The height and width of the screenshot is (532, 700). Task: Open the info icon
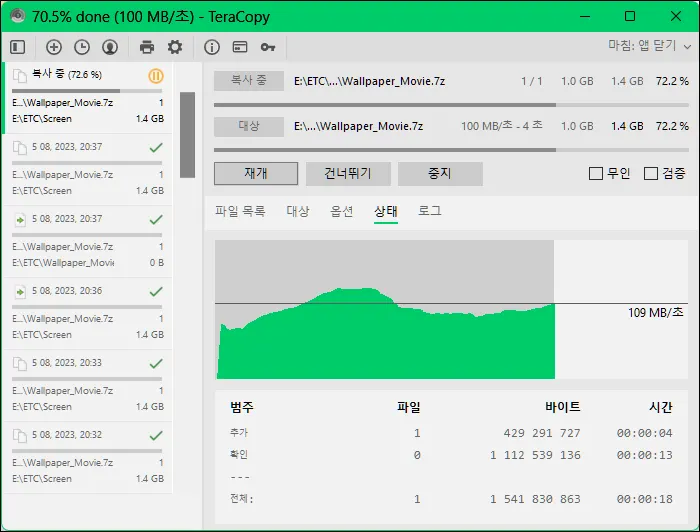tap(212, 47)
